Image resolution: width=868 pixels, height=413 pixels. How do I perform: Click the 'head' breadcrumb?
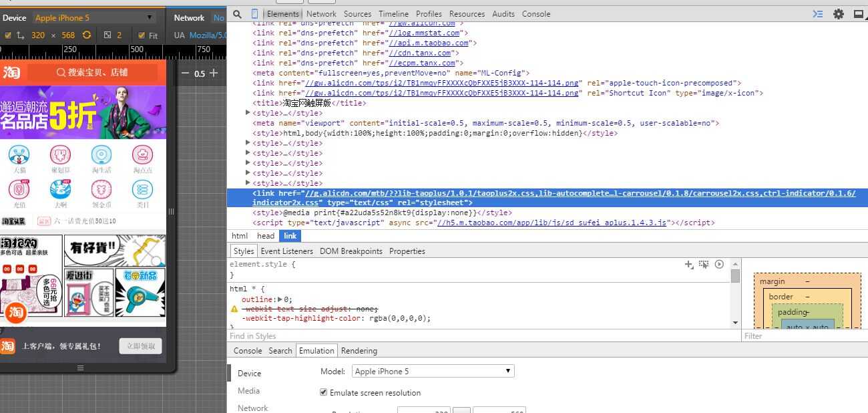tap(266, 236)
